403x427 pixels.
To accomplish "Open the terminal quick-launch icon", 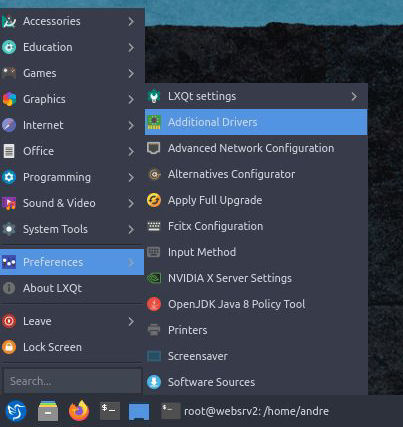I will [110, 411].
